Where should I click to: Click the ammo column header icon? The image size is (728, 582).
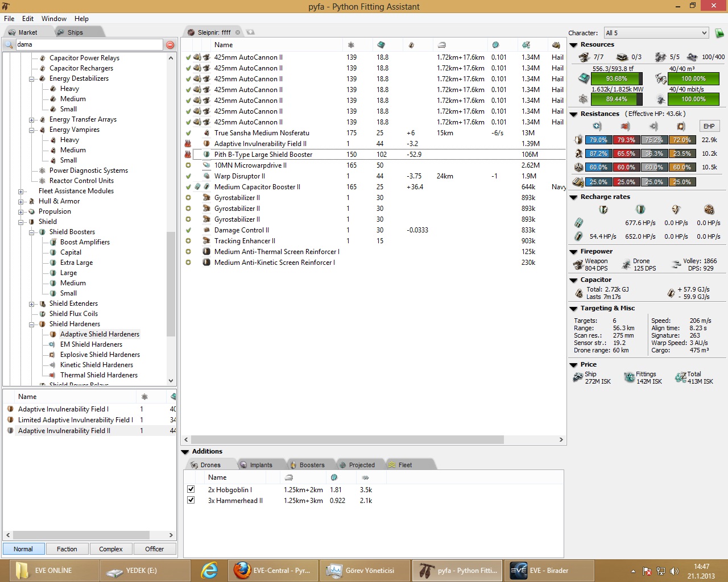pyautogui.click(x=556, y=45)
